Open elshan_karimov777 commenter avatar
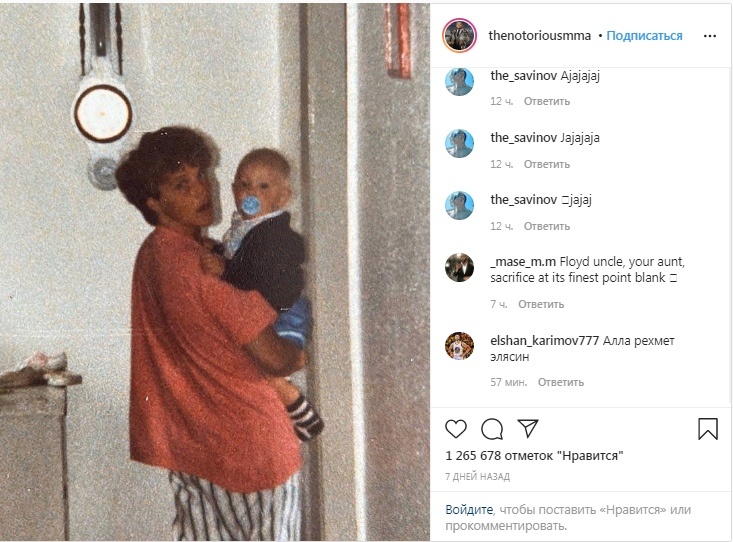Image resolution: width=733 pixels, height=542 pixels. (x=460, y=346)
